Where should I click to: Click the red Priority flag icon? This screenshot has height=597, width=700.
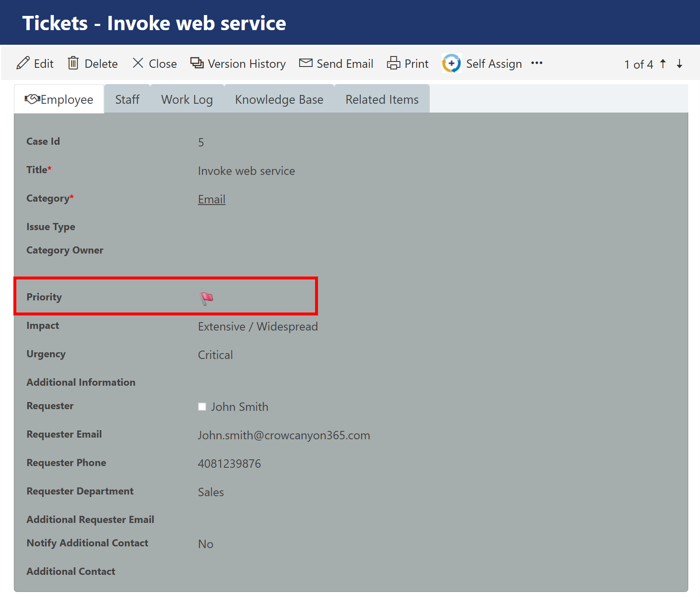206,298
